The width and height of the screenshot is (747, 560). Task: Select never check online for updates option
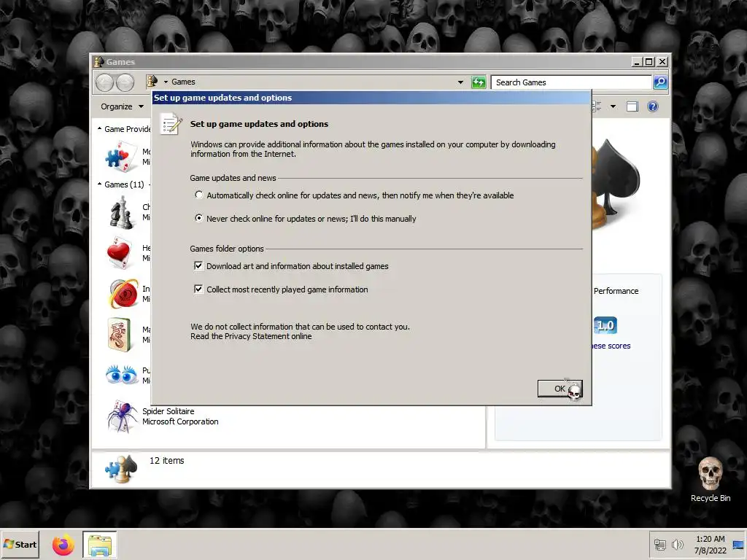coord(198,218)
